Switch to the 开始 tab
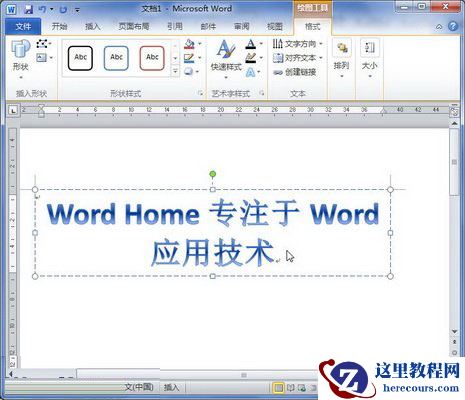Image resolution: width=465 pixels, height=400 pixels. [60, 26]
